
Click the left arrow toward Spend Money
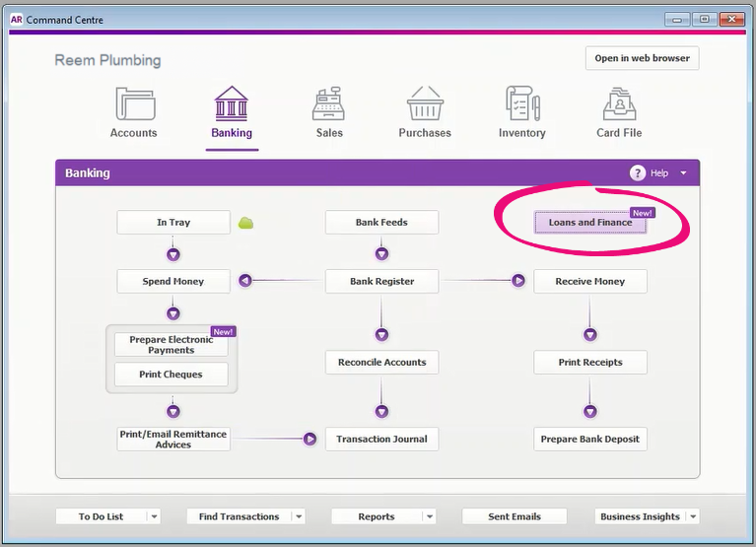point(245,281)
